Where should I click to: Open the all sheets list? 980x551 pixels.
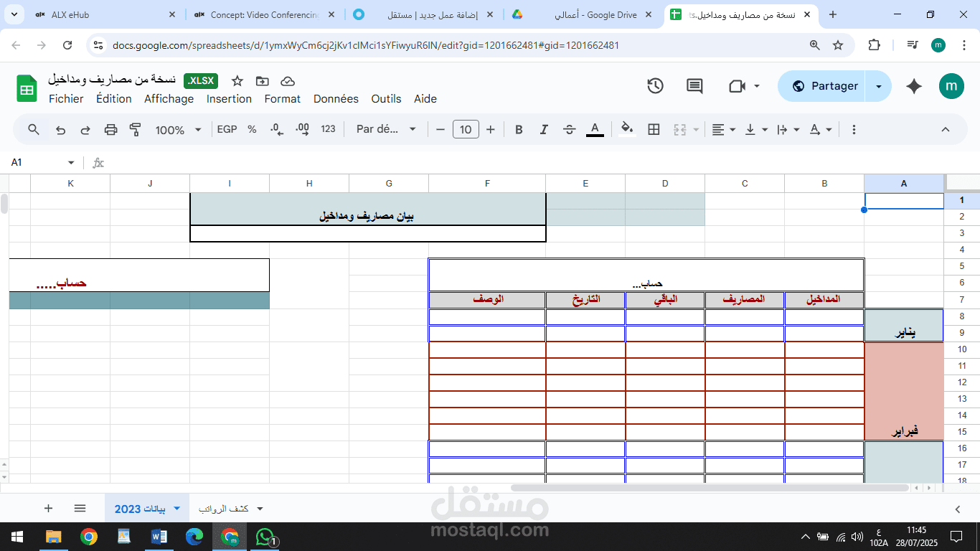click(x=80, y=508)
